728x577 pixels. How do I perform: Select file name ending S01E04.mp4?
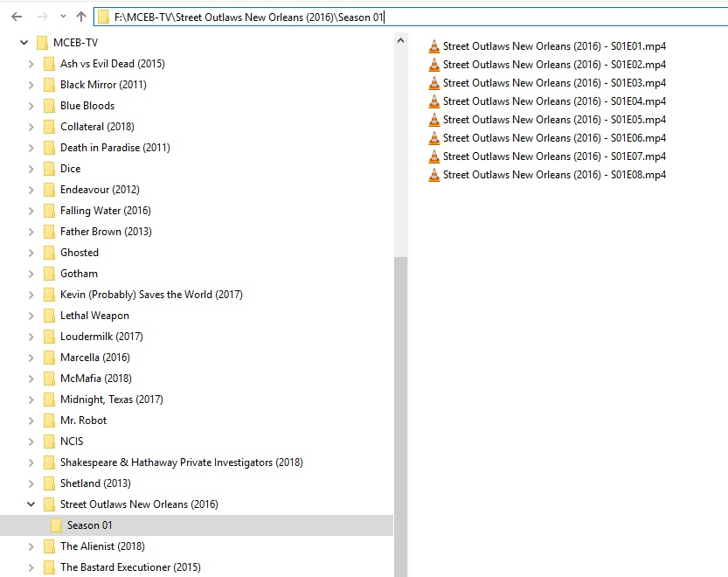click(x=554, y=101)
